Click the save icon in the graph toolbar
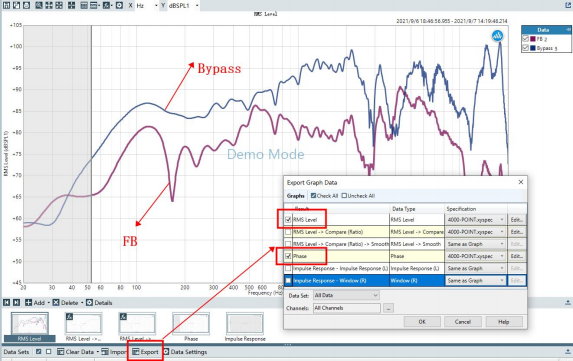Viewport: 573px width, 361px height. [6, 5]
